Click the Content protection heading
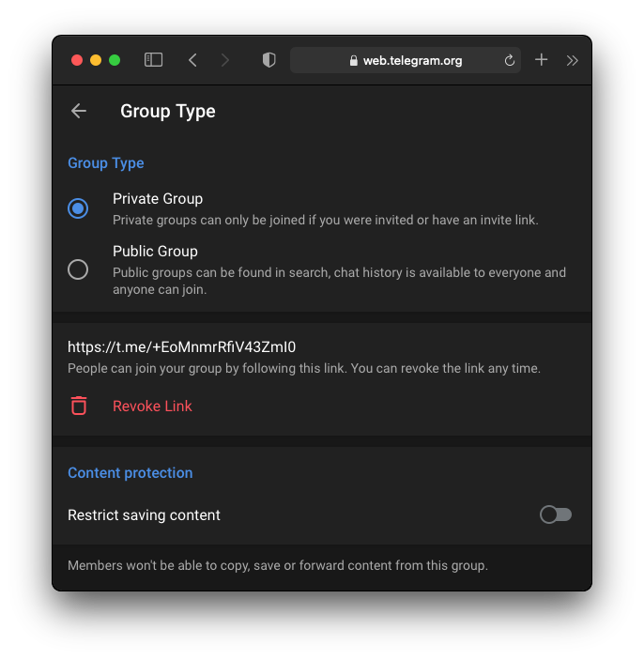This screenshot has height=660, width=644. pyautogui.click(x=130, y=473)
